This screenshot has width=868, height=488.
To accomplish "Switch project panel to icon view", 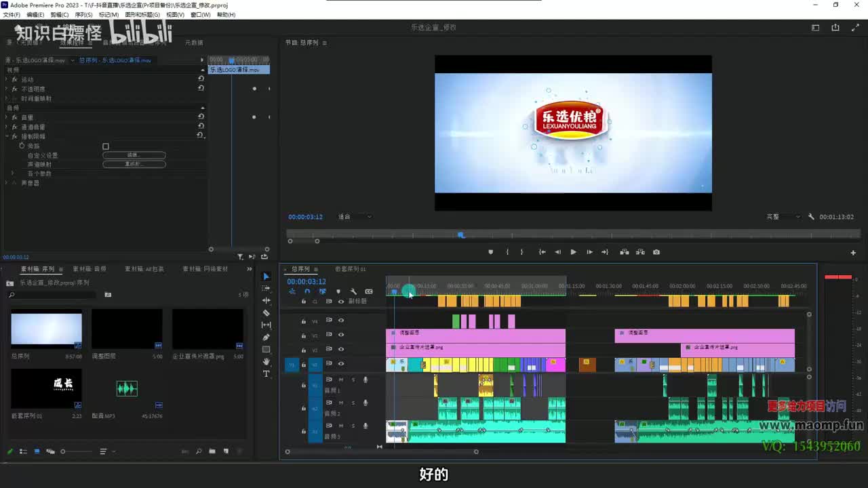I will [37, 451].
